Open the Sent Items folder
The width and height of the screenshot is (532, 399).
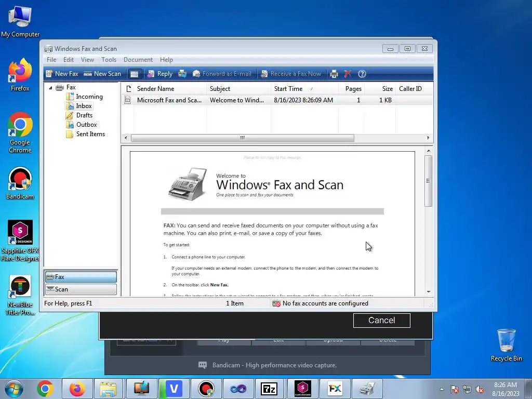pyautogui.click(x=90, y=134)
